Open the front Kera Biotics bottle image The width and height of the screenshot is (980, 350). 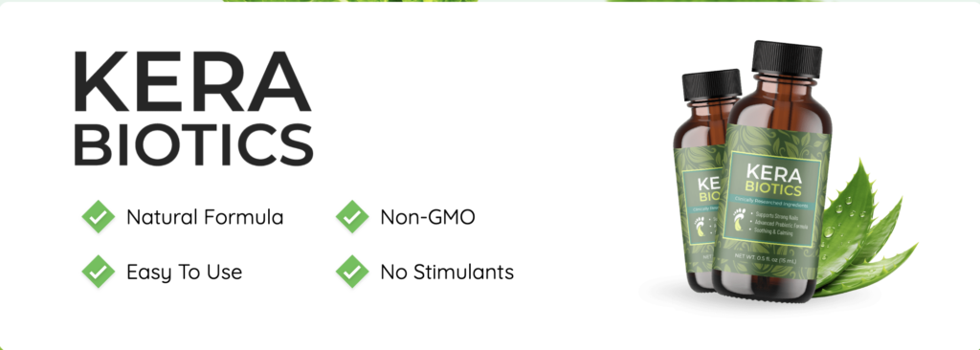pyautogui.click(x=774, y=172)
